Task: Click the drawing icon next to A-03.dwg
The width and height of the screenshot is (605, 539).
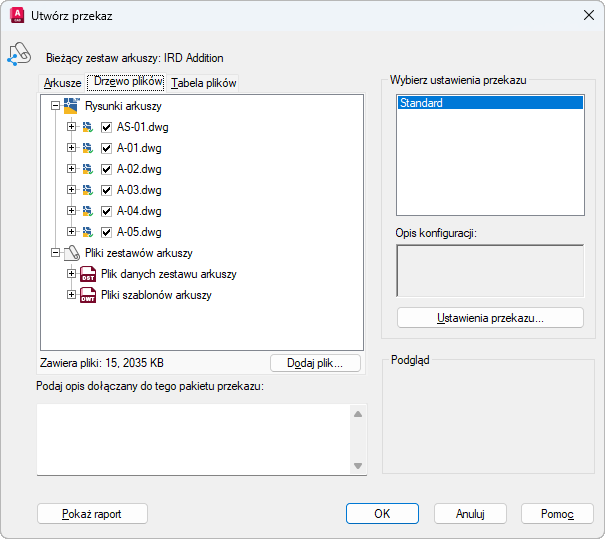Action: (x=88, y=190)
